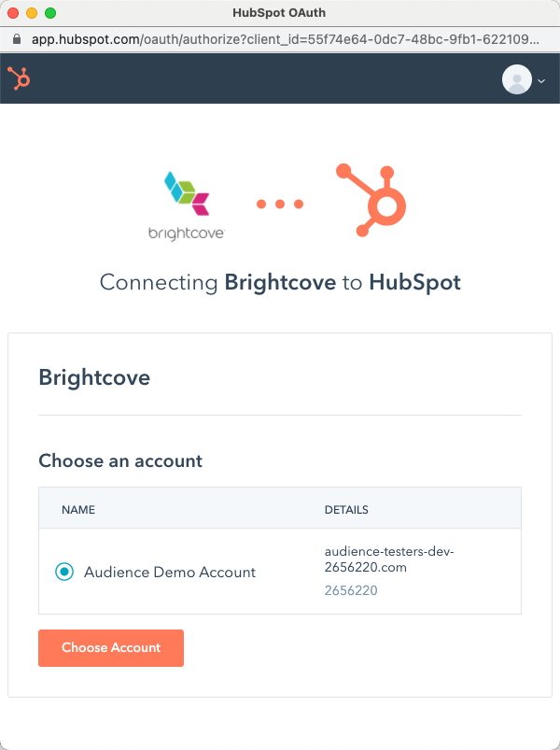Open the 2656220 account link

point(349,590)
